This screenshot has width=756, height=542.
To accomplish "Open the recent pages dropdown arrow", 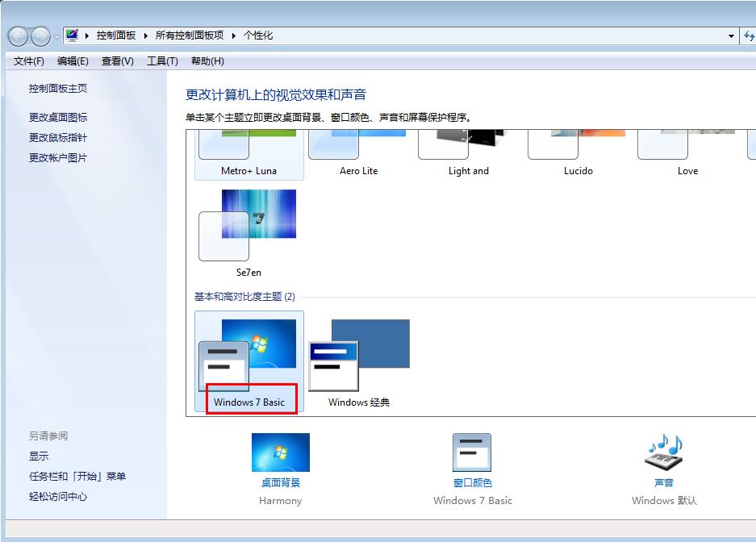I will click(56, 36).
